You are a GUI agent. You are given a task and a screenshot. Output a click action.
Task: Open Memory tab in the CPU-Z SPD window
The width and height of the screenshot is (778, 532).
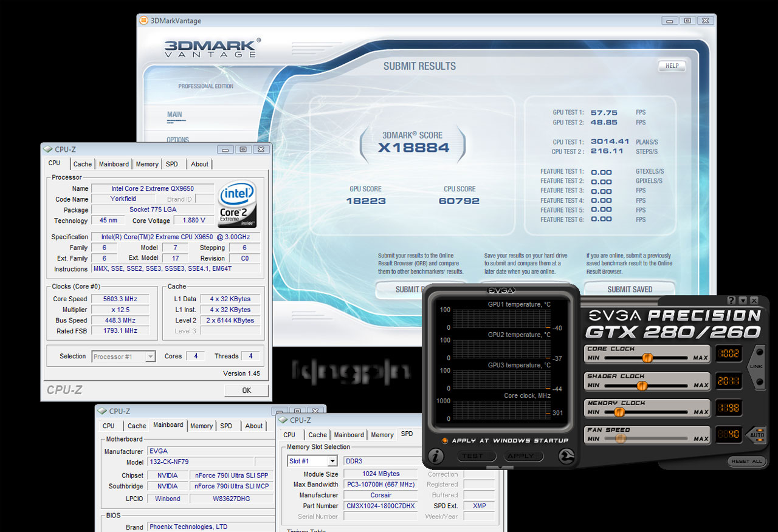tap(382, 435)
